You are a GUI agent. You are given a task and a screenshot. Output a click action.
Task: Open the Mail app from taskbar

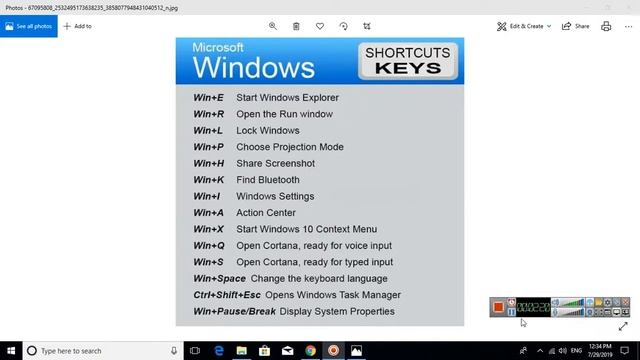pos(287,351)
